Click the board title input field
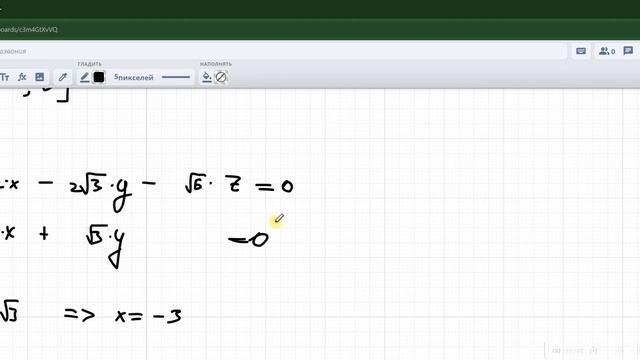640x360 pixels. (282, 51)
